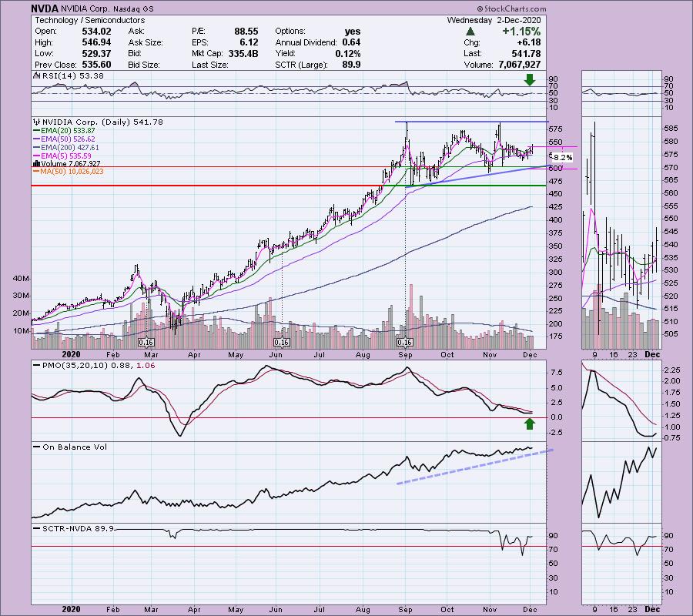Click the 'Bid Size:' field label

coord(144,65)
